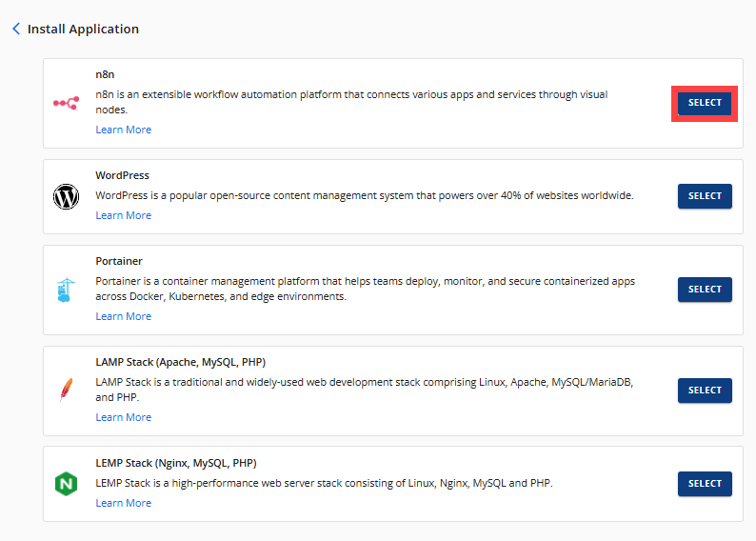
Task: Click the LAMP Stack (Apache, MySQL, PHP) title
Action: 180,362
